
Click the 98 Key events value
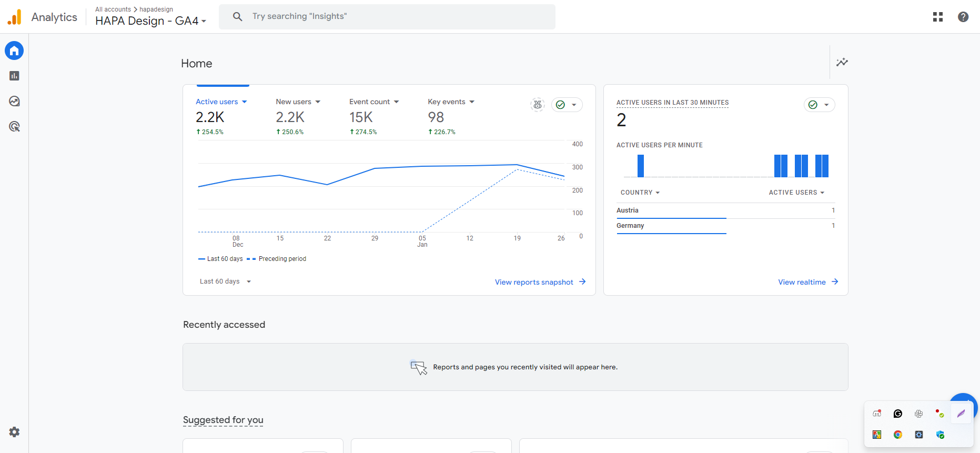click(436, 117)
